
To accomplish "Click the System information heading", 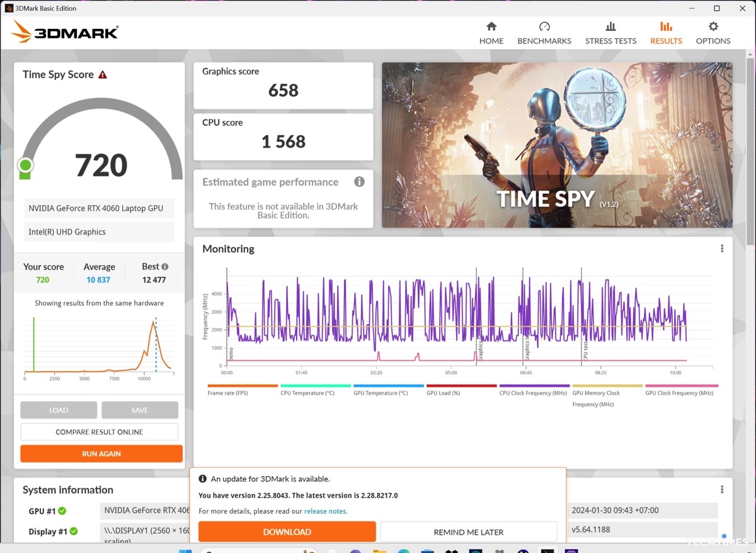I will pyautogui.click(x=68, y=489).
